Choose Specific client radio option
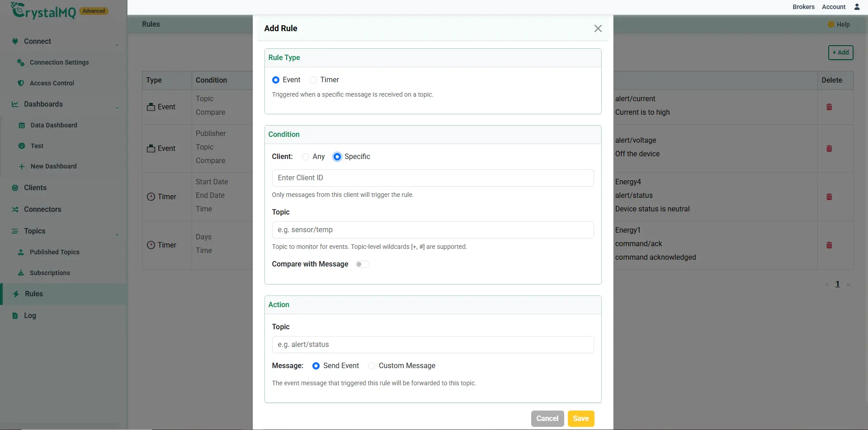Screen dimensions: 868x430 pyautogui.click(x=337, y=157)
